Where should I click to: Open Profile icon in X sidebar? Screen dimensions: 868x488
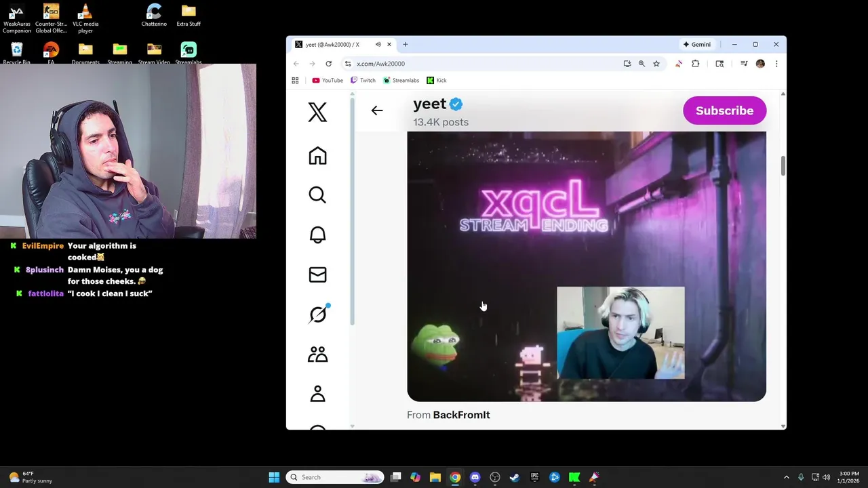tap(317, 394)
